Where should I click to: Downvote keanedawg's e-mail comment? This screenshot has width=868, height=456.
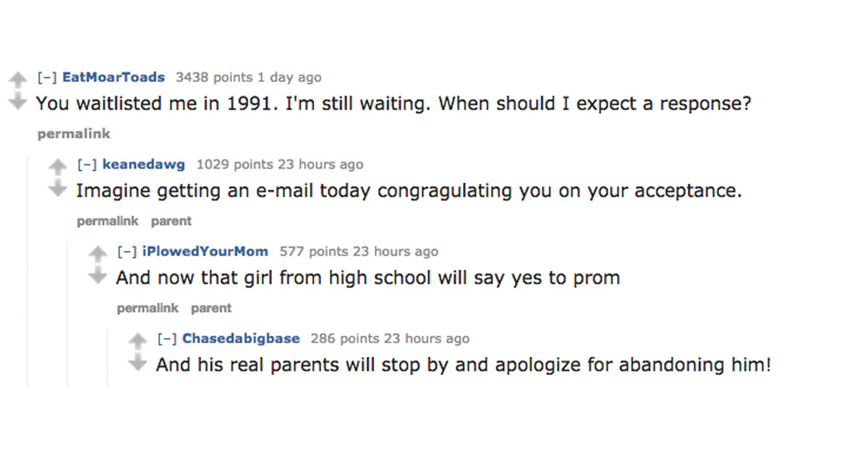pyautogui.click(x=56, y=188)
